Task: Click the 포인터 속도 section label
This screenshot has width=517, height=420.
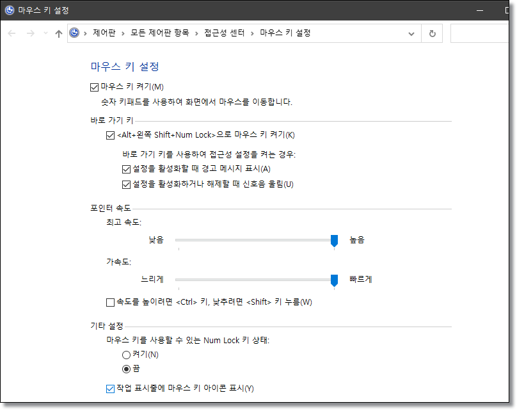Action: [111, 208]
